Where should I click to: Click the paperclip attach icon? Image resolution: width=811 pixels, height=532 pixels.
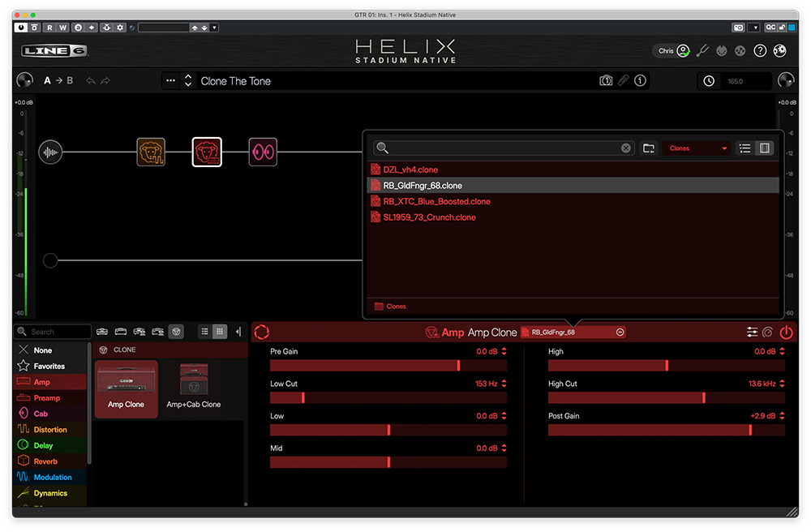pyautogui.click(x=623, y=80)
